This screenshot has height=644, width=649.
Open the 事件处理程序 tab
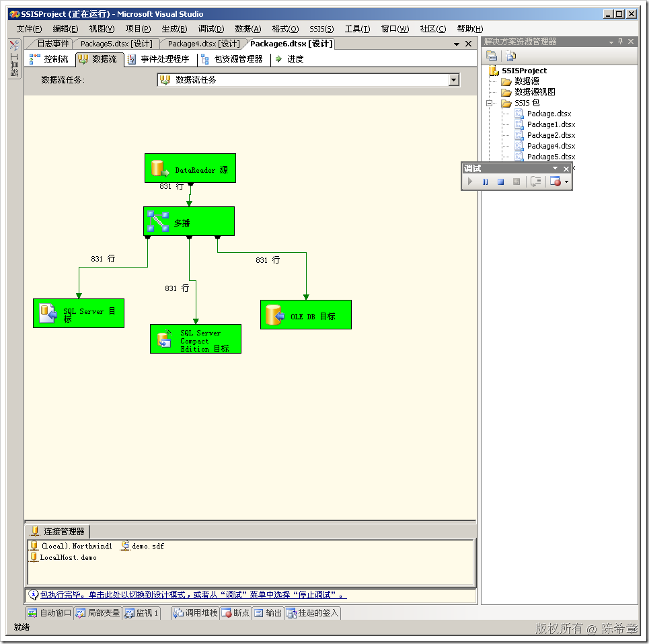pyautogui.click(x=159, y=59)
